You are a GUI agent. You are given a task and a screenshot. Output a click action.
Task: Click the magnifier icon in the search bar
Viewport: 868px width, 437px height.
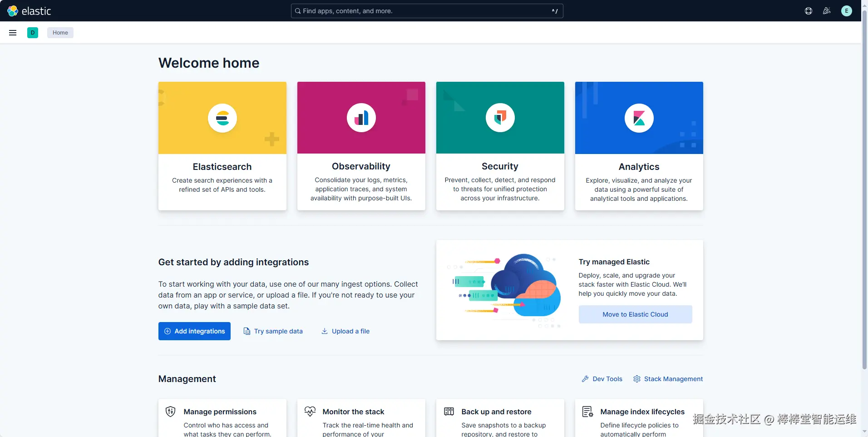pyautogui.click(x=298, y=11)
